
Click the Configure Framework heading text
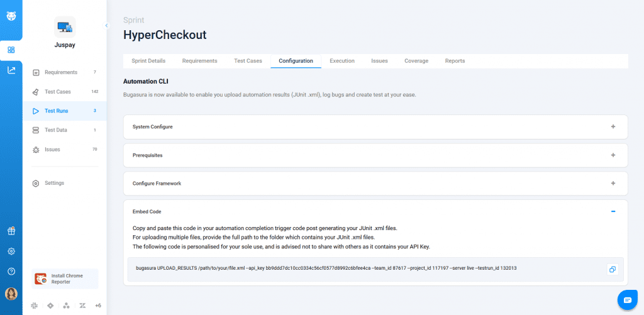(x=157, y=183)
